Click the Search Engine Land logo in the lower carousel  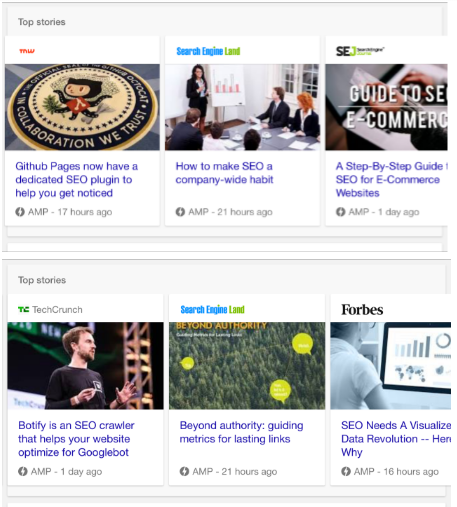pyautogui.click(x=212, y=310)
